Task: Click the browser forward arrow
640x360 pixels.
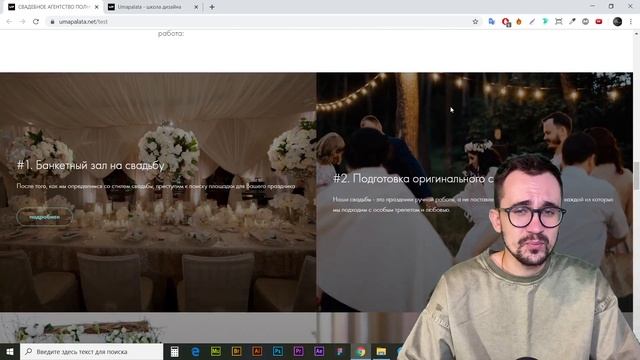Action: click(x=22, y=22)
